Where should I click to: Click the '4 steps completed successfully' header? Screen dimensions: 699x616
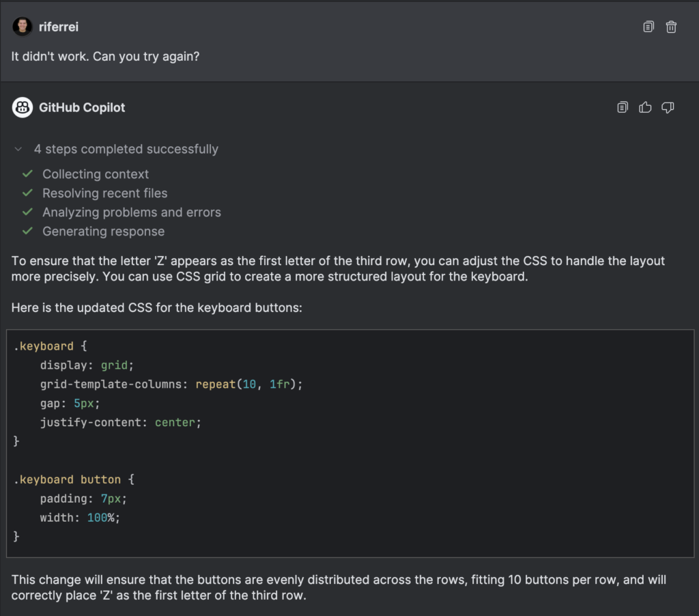pyautogui.click(x=126, y=149)
